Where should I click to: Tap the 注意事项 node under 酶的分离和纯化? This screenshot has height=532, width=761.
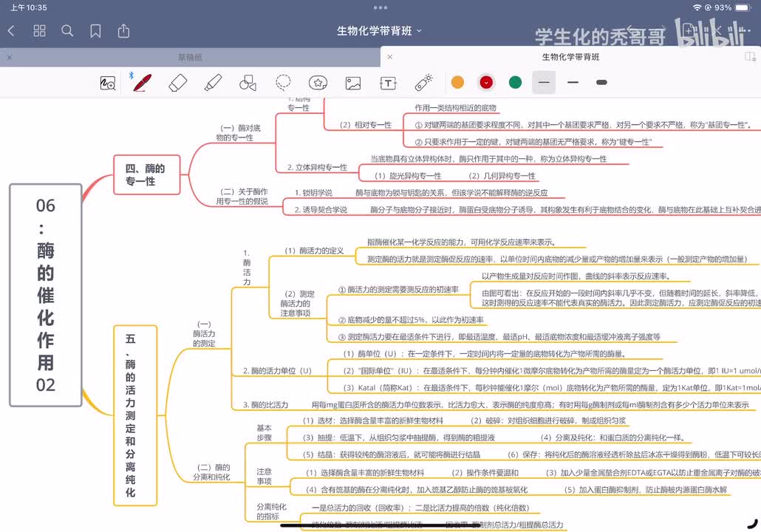tap(264, 476)
